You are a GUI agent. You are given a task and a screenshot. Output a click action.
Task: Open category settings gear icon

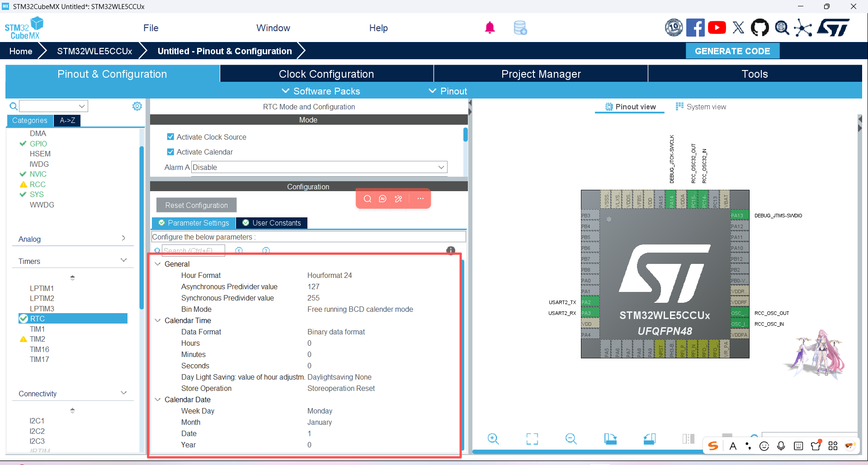click(x=137, y=106)
